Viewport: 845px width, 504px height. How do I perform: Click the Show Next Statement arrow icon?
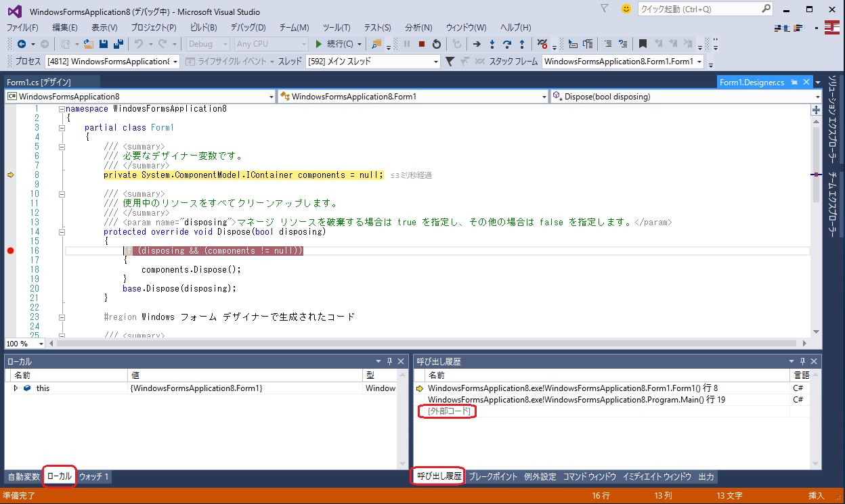coord(477,44)
